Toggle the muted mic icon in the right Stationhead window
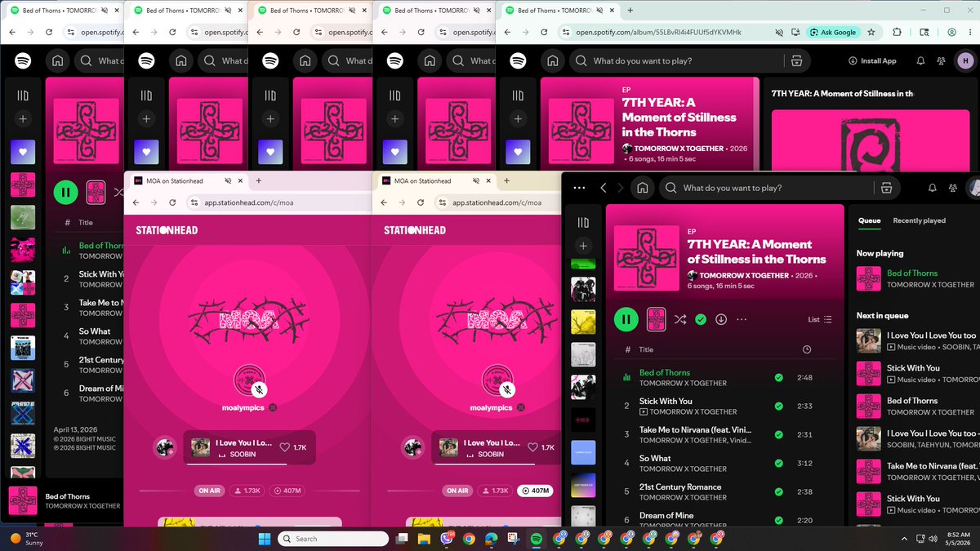Viewport: 980px width, 551px height. pos(507,390)
